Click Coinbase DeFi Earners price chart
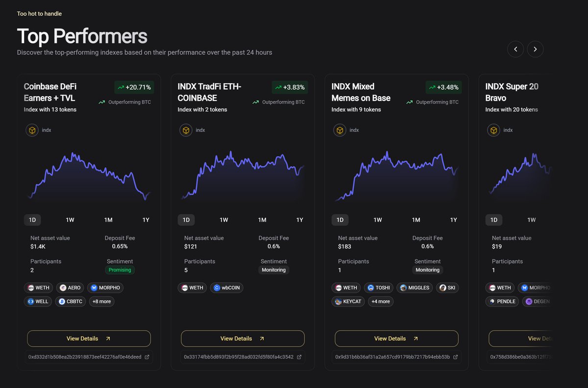This screenshot has height=388, width=588. pos(89,177)
